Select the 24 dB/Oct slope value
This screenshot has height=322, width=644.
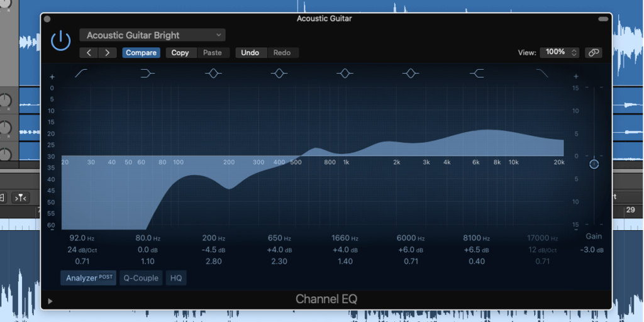click(82, 250)
